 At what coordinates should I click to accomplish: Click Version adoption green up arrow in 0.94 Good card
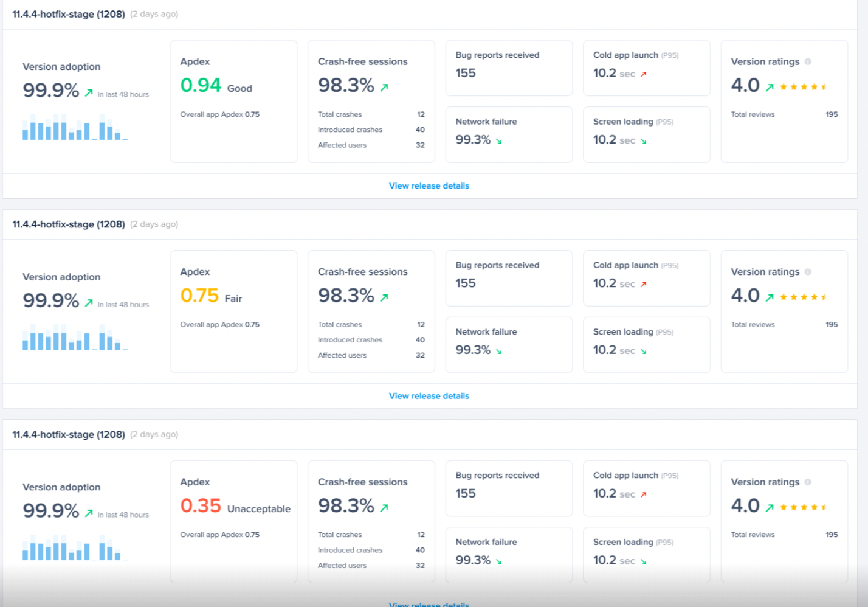[x=89, y=92]
